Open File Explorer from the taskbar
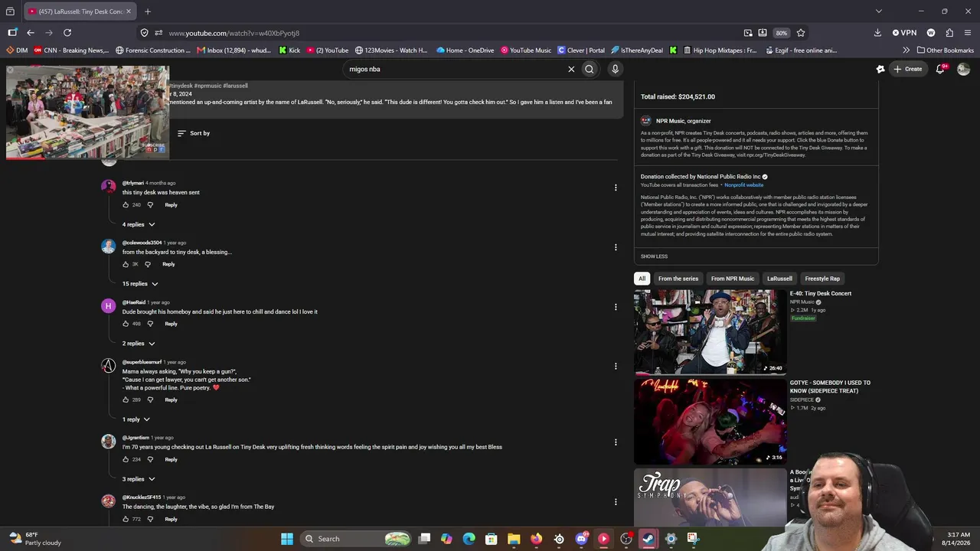The width and height of the screenshot is (980, 551). (514, 539)
